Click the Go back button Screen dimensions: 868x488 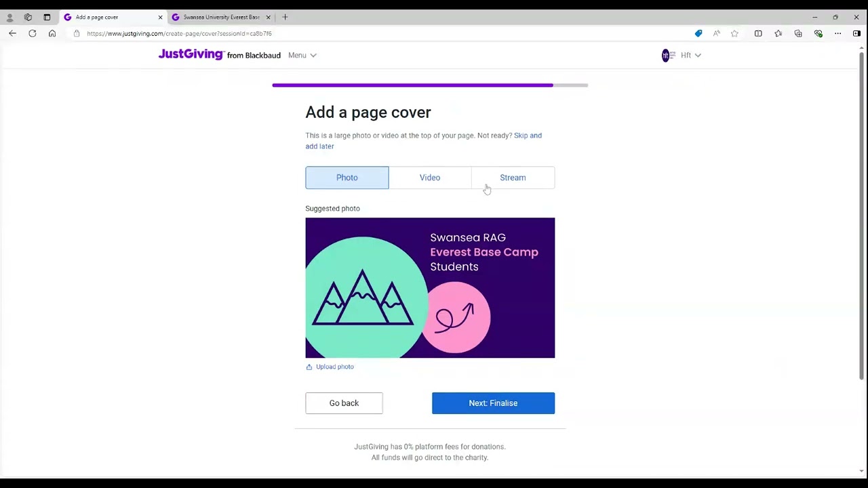[344, 403]
